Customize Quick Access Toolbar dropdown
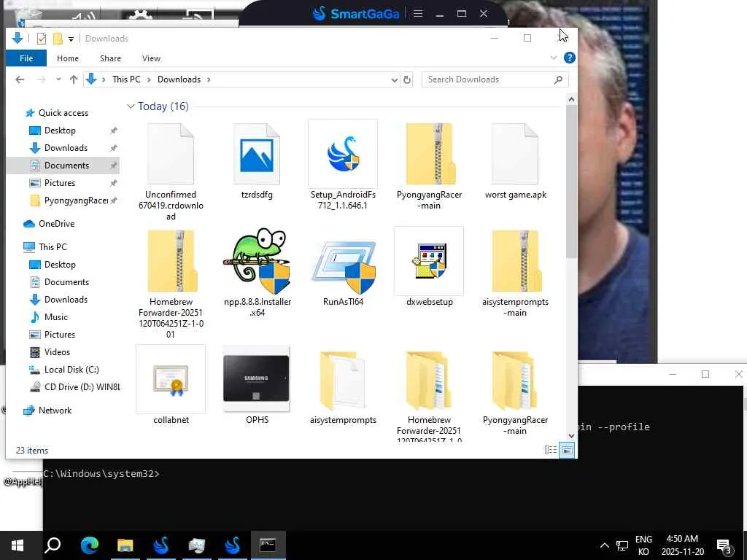747x560 pixels. coord(71,39)
